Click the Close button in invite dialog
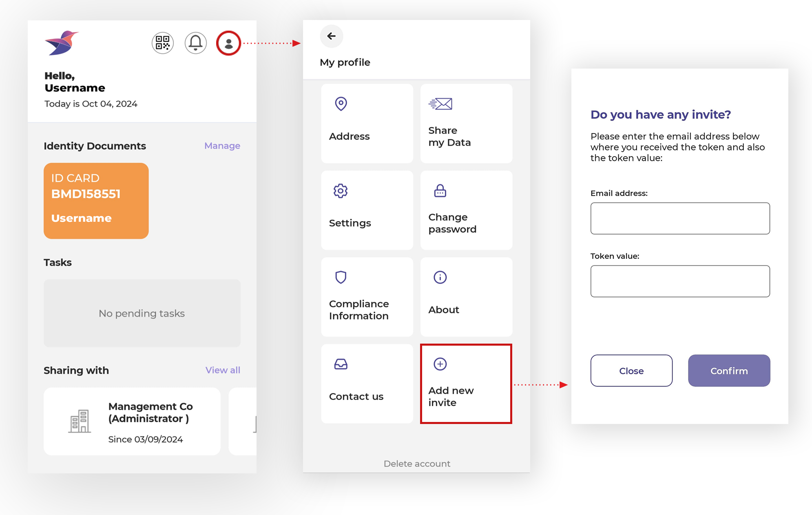The width and height of the screenshot is (812, 515). (631, 371)
